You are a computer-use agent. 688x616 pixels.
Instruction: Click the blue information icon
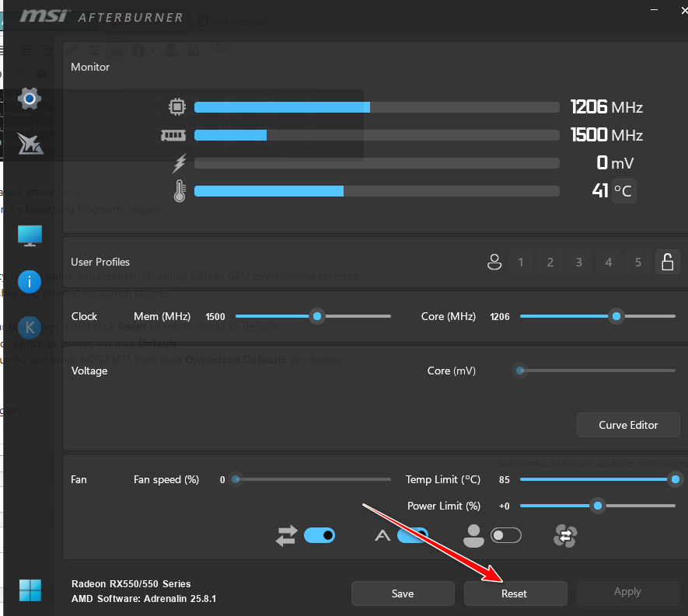(x=30, y=280)
